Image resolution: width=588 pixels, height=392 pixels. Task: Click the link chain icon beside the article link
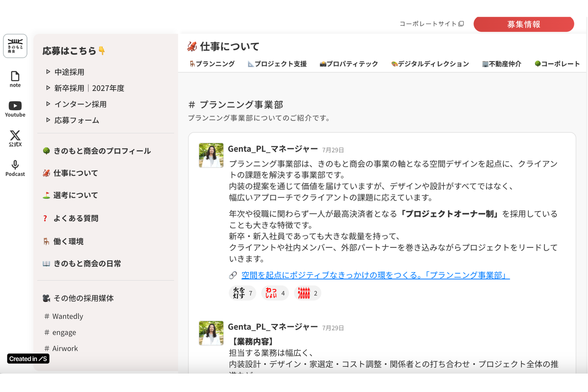233,276
